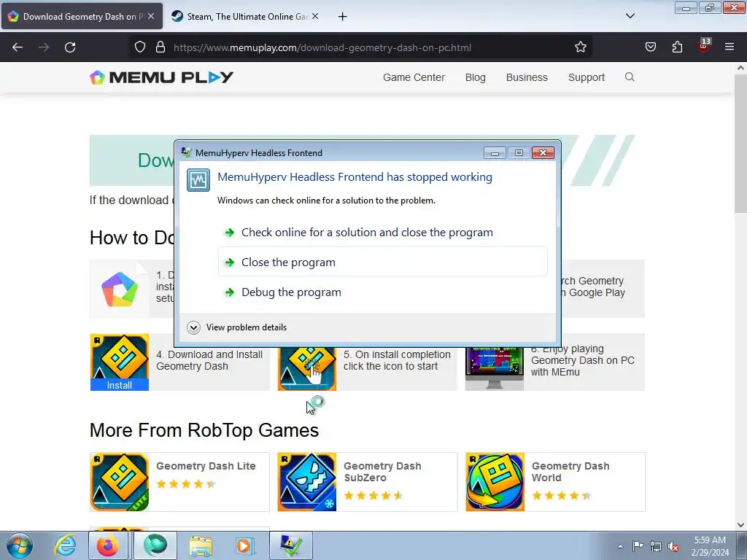Click the MEMU PLAY logo

[161, 77]
